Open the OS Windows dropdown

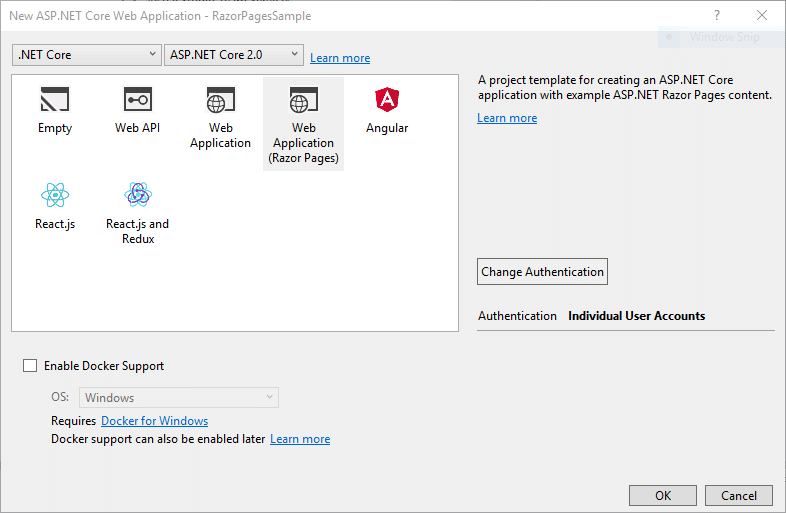[x=179, y=398]
